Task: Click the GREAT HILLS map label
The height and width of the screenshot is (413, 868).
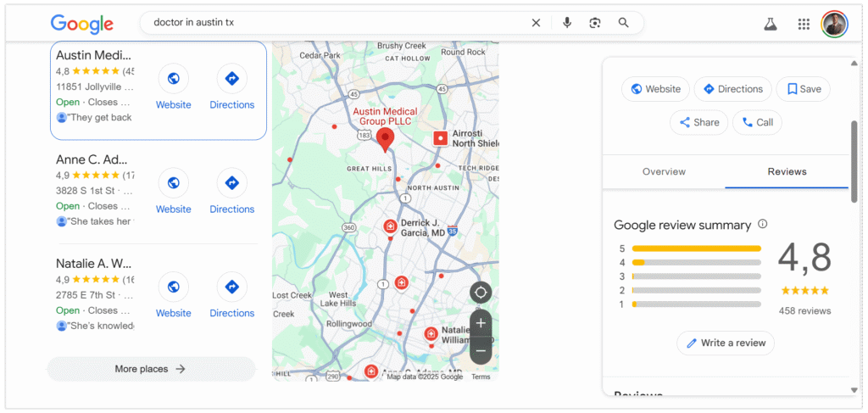Action: 370,168
